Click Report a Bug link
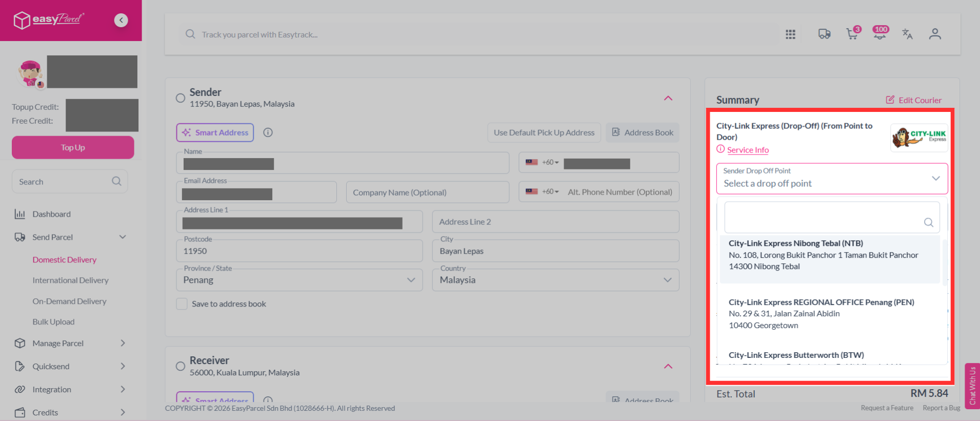Screen dimensions: 980x421 tap(942, 408)
